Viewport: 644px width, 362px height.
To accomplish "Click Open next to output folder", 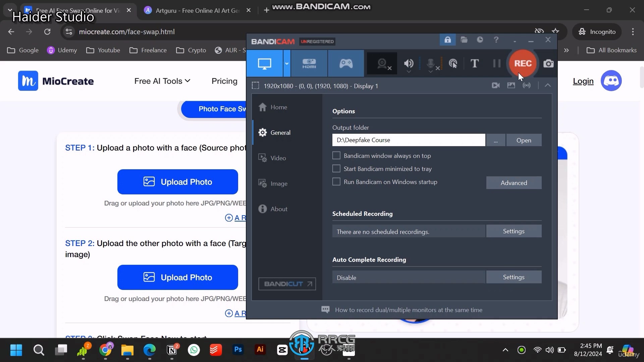I will click(524, 140).
